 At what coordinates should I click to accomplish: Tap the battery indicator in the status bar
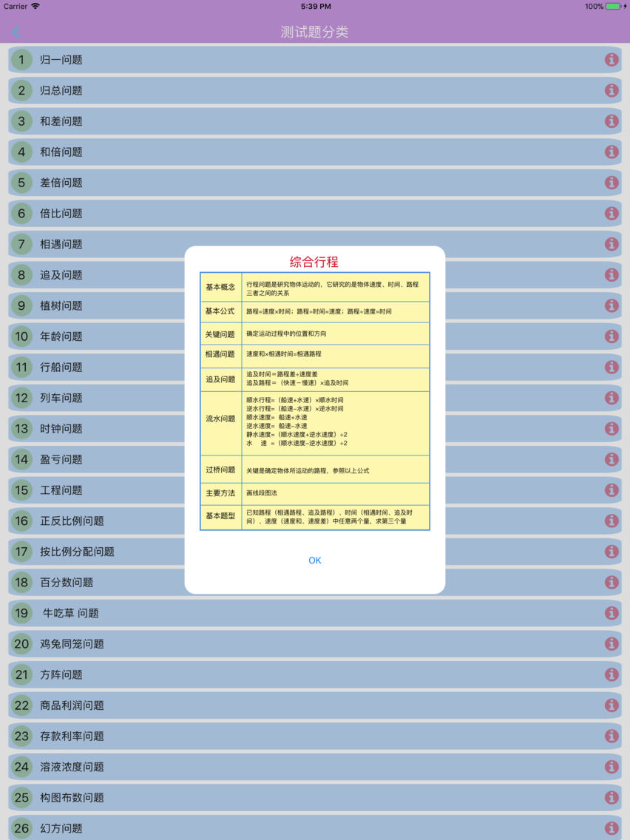(x=611, y=6)
